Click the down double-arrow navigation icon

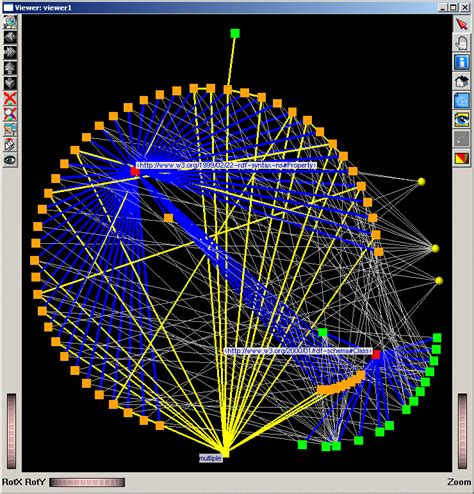(10, 83)
